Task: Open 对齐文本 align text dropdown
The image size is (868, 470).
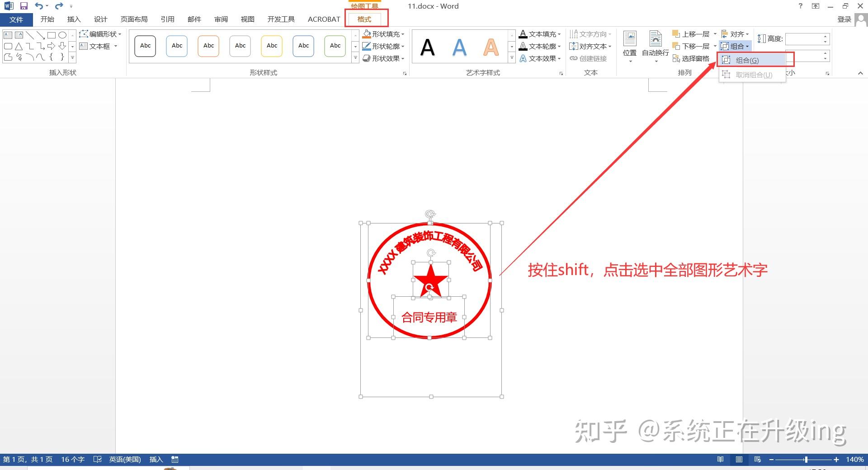Action: 590,46
